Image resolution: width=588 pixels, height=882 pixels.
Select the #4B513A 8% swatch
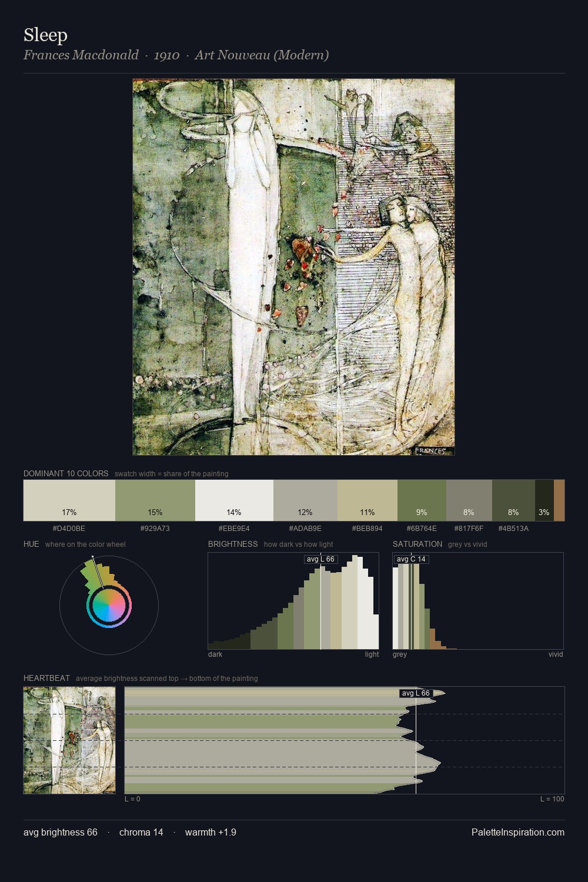click(x=513, y=500)
